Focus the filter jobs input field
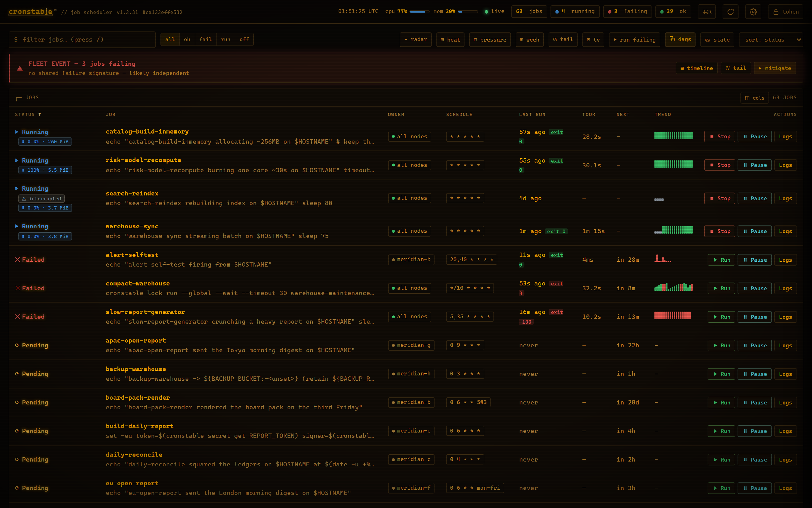This screenshot has width=812, height=508. tap(82, 40)
